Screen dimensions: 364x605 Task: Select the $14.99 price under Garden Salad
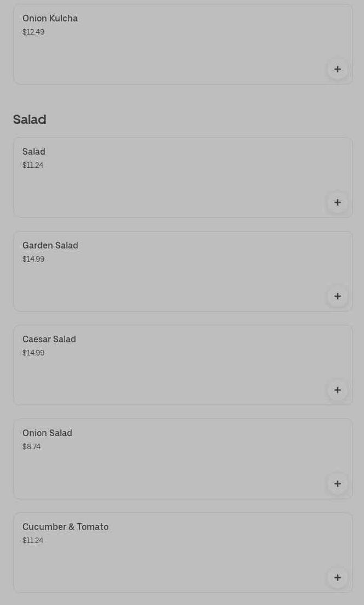click(x=33, y=259)
